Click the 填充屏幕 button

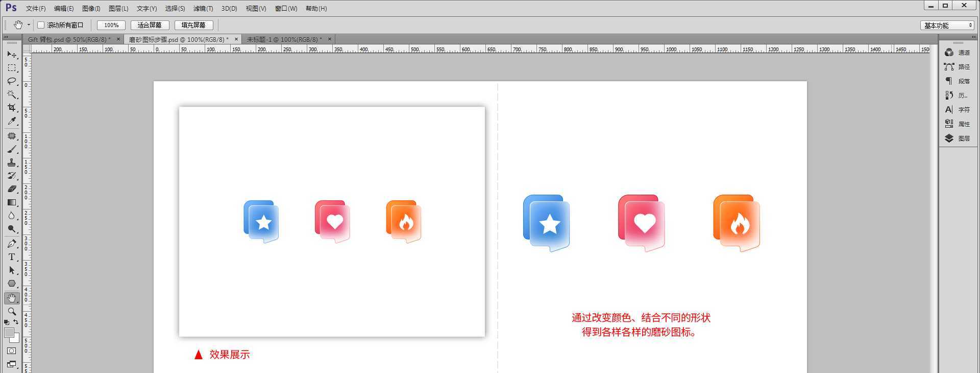tap(193, 25)
